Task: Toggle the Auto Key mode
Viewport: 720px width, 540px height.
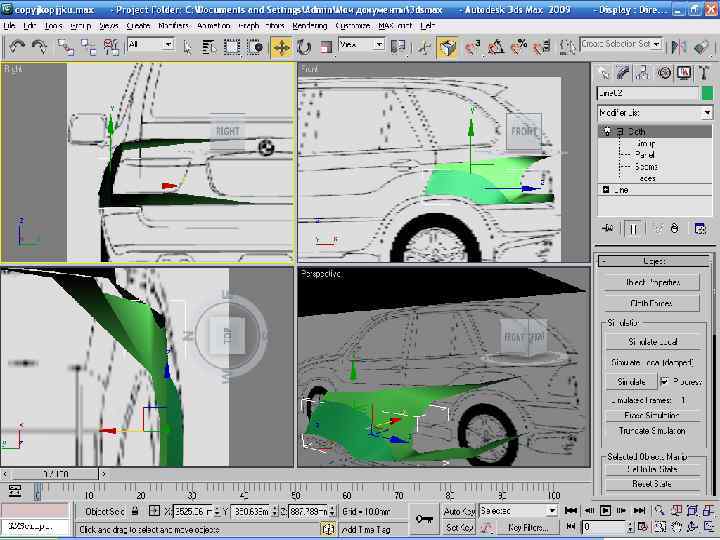Action: [x=459, y=511]
